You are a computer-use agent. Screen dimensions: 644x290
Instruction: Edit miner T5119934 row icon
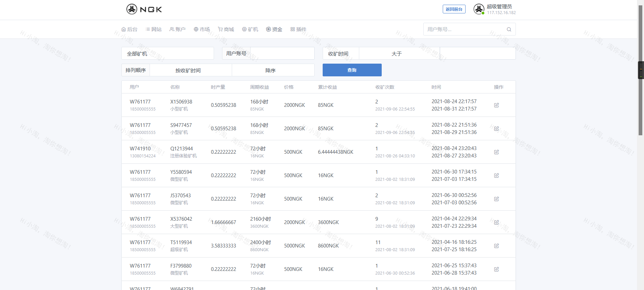[x=496, y=246]
